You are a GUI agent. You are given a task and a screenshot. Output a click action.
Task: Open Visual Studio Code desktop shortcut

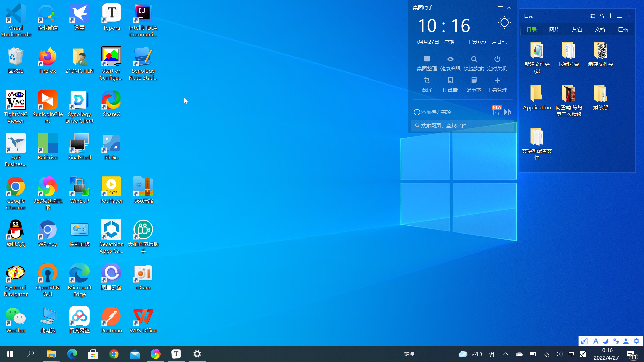pos(16,20)
